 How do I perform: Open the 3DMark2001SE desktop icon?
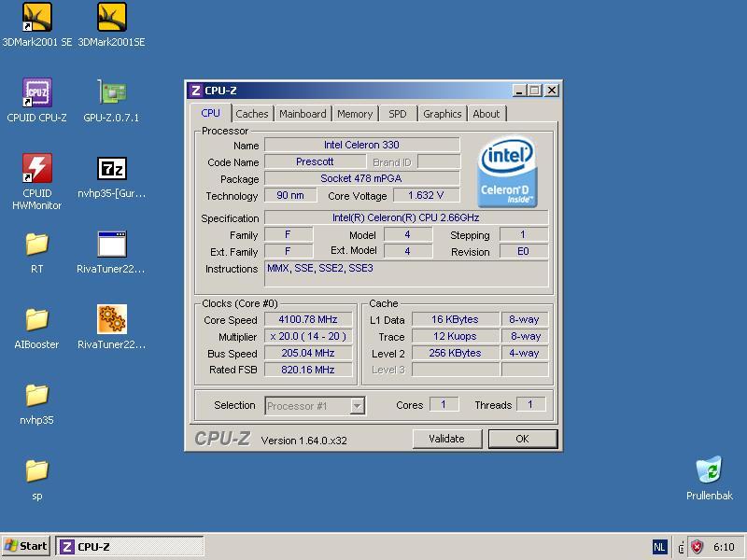click(112, 17)
